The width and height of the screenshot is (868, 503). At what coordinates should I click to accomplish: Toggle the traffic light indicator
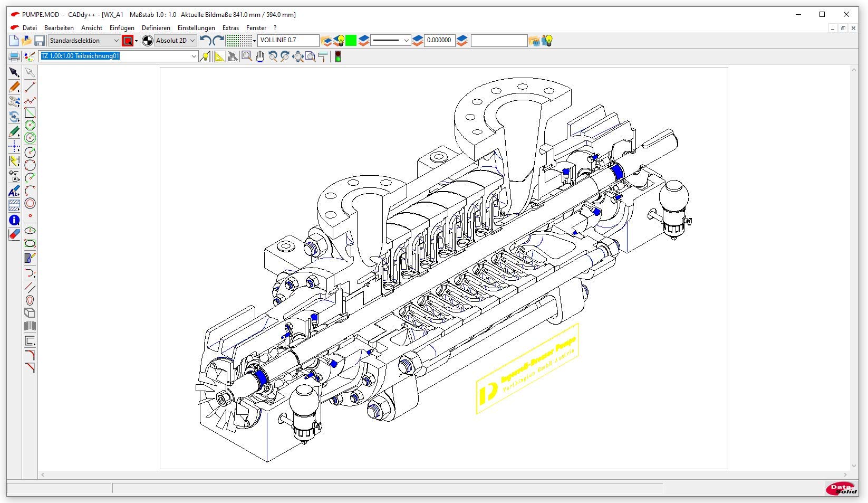point(337,56)
